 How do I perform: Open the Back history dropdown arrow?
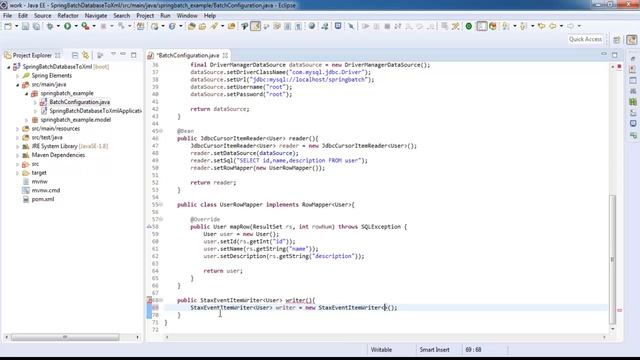tap(561, 26)
